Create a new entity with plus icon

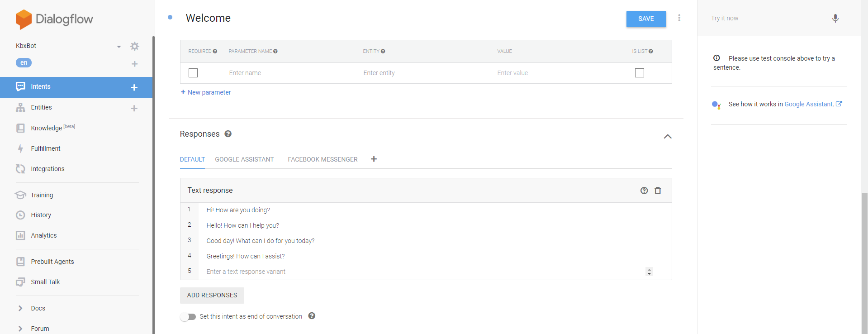(134, 108)
